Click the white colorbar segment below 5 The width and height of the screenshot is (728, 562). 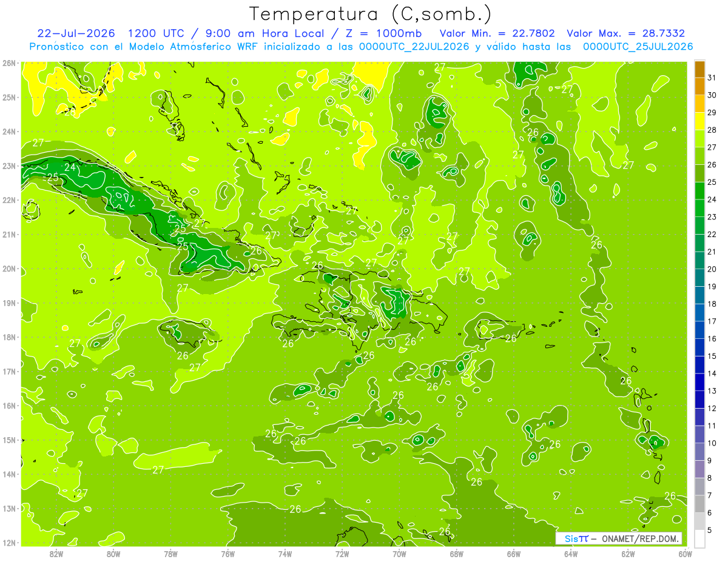pos(699,539)
